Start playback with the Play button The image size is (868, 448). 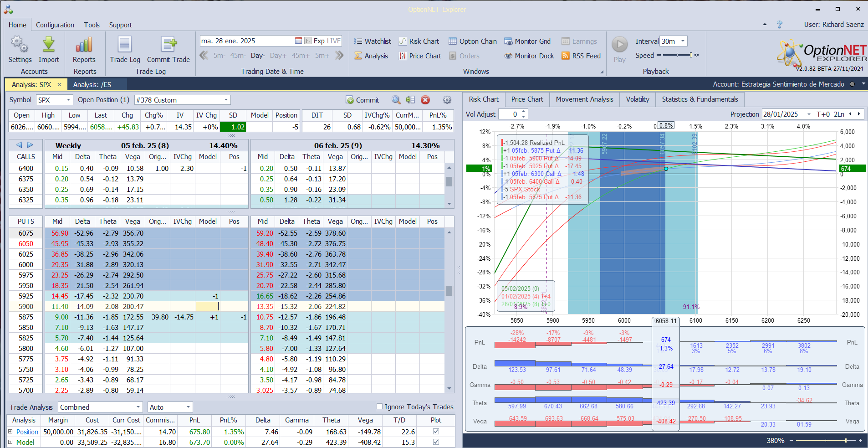(x=619, y=45)
